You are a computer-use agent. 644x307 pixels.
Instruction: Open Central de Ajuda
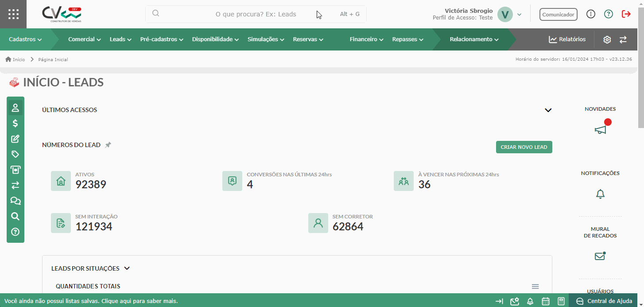[x=604, y=301]
